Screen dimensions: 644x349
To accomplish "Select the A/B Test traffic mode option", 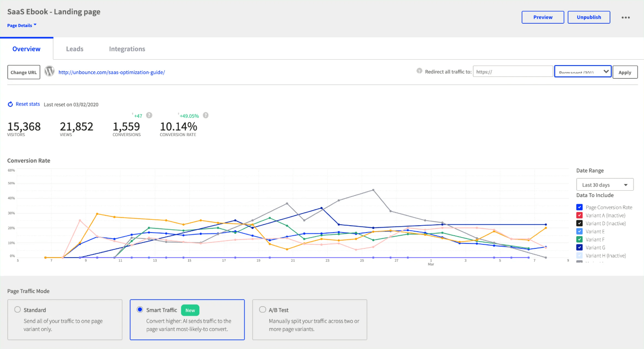I will pos(263,309).
